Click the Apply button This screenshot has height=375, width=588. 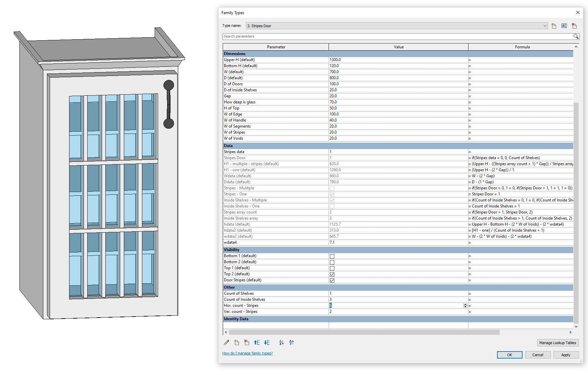pos(566,355)
